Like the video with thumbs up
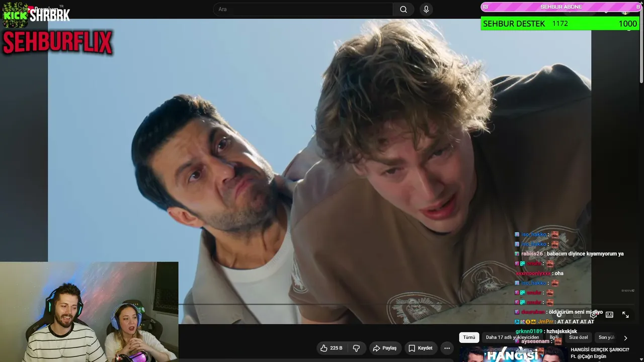Screen dimensions: 644x362 [x=331, y=348]
